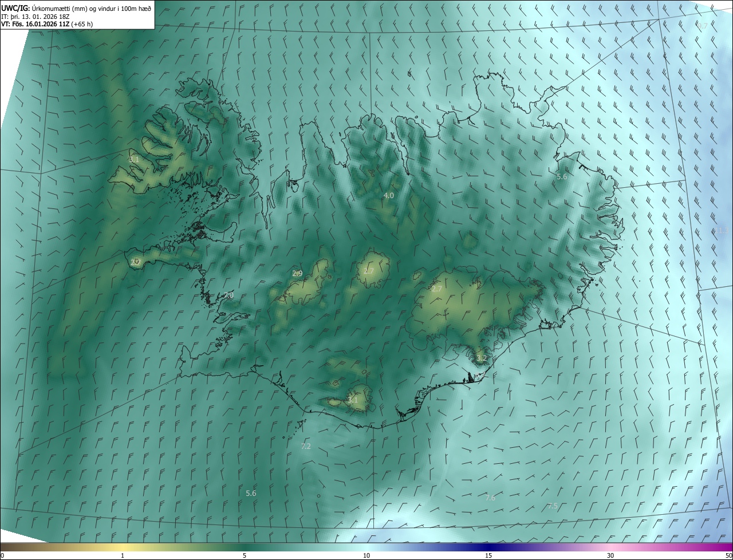
Task: Click the 7.6 value over the southern ocean
Action: 490,498
